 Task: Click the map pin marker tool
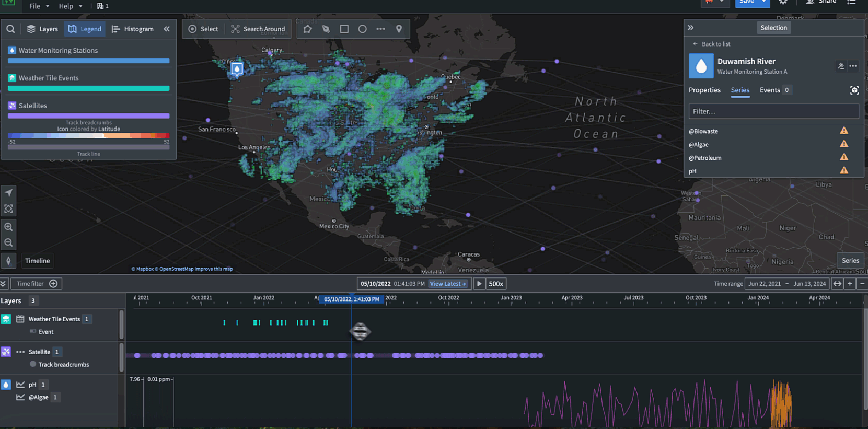tap(399, 29)
